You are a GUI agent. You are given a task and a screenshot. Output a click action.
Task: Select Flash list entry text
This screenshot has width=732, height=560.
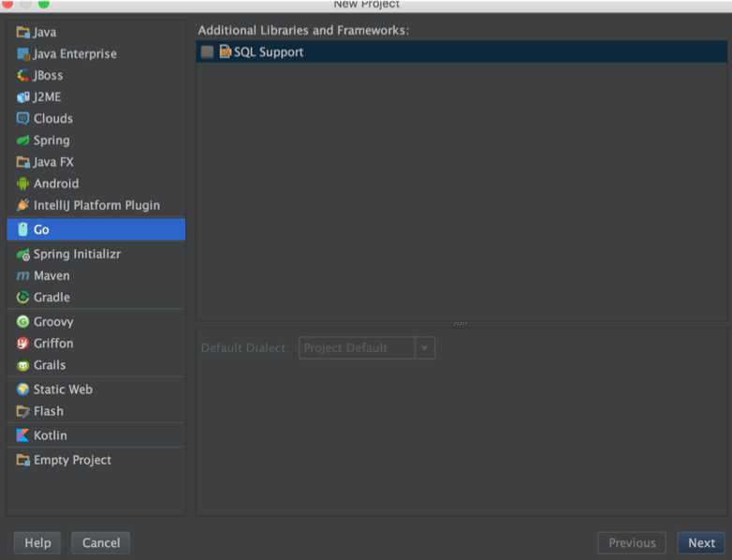point(49,411)
